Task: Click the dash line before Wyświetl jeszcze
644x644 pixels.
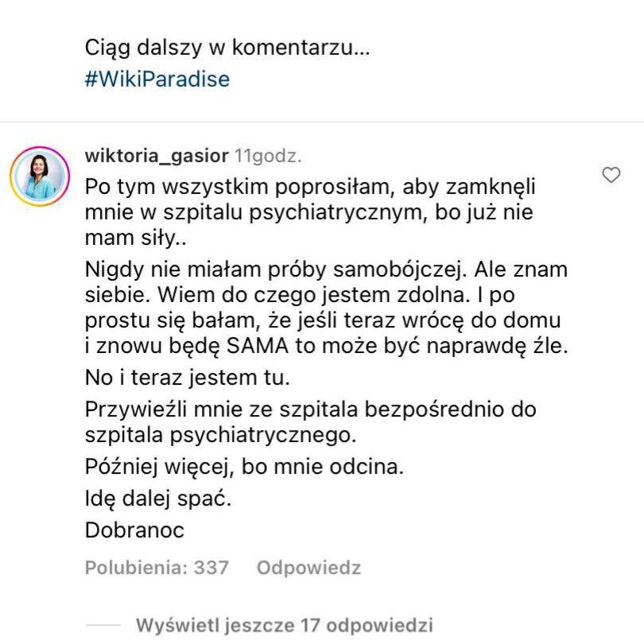Action: tap(103, 625)
